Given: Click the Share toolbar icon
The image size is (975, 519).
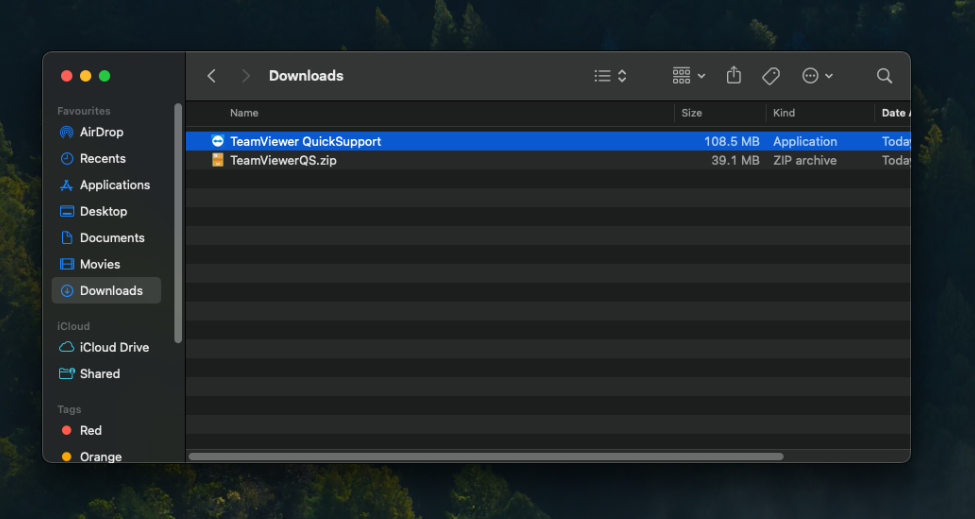Looking at the screenshot, I should 734,75.
